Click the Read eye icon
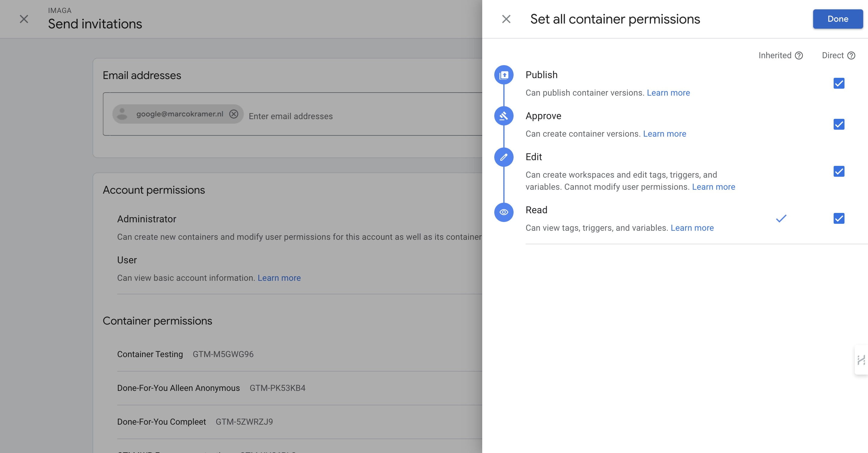The height and width of the screenshot is (453, 868). pyautogui.click(x=504, y=212)
